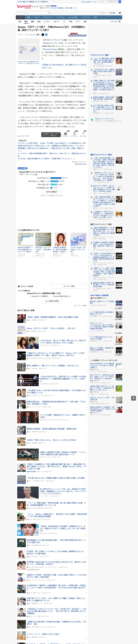Image resolution: width=138 pixels, height=644 pixels.
Task: Open the 新規取得 ID link
Action: (54, 6)
